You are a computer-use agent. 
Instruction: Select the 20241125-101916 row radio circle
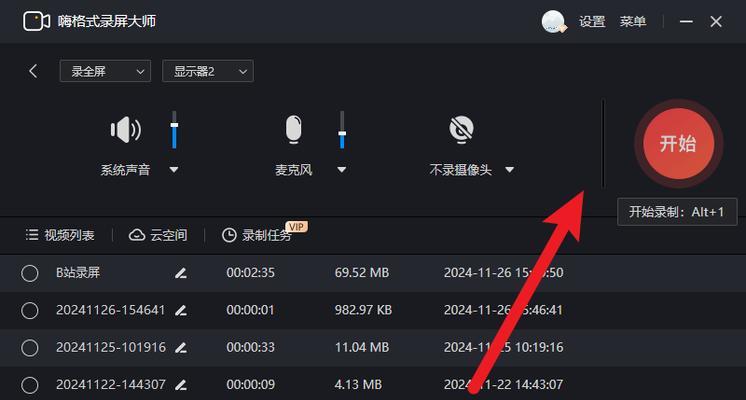coord(29,348)
